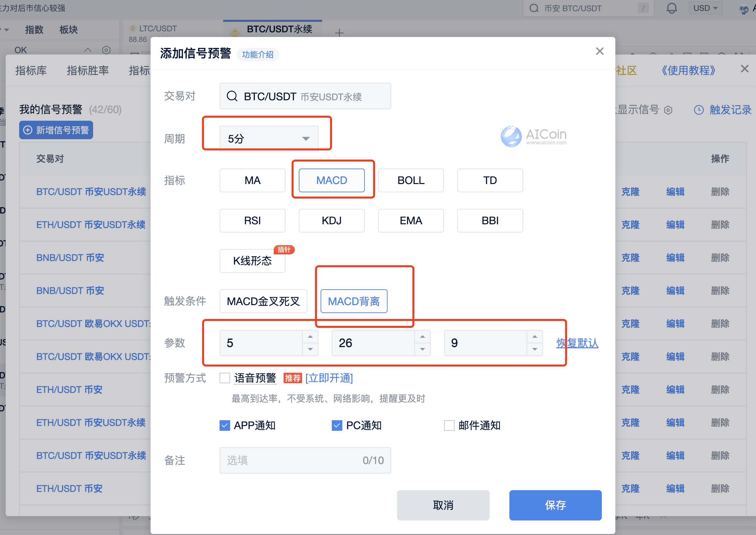
Task: Select the KDJ indicator
Action: click(331, 221)
